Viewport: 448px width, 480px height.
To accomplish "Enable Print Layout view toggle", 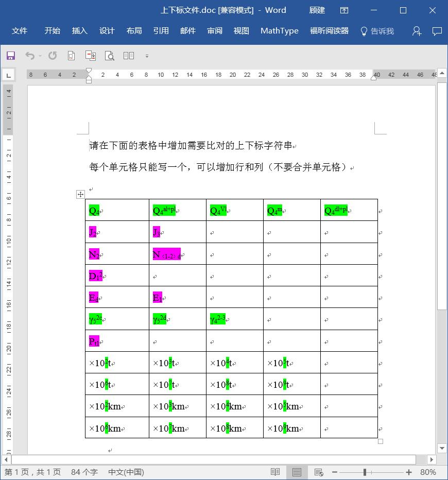I will [x=297, y=472].
